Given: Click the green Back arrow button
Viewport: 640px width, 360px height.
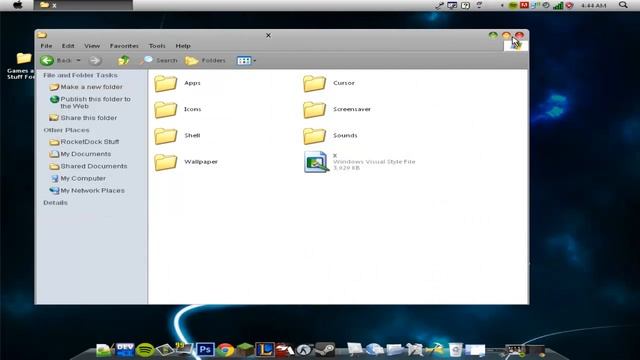Looking at the screenshot, I should [x=47, y=60].
